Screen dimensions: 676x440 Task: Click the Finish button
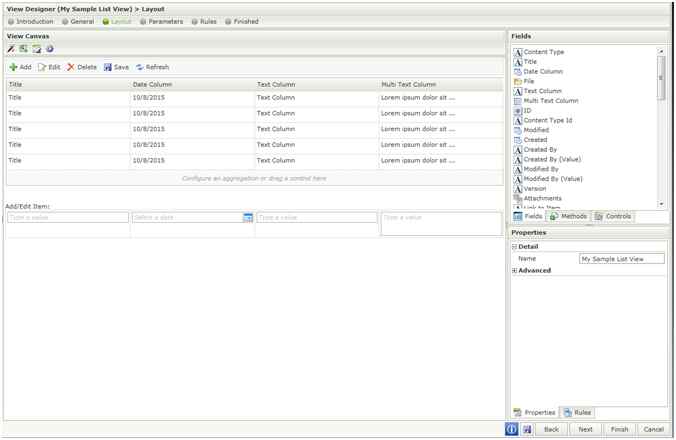[620, 430]
